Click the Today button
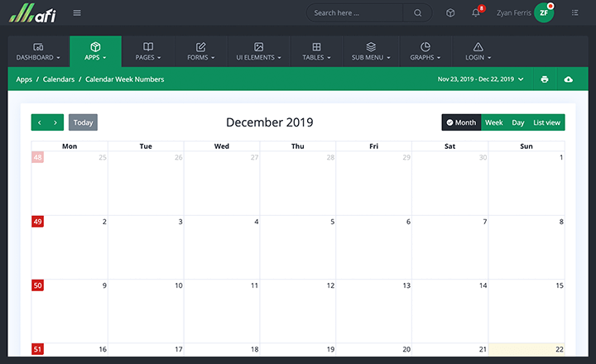 (83, 122)
